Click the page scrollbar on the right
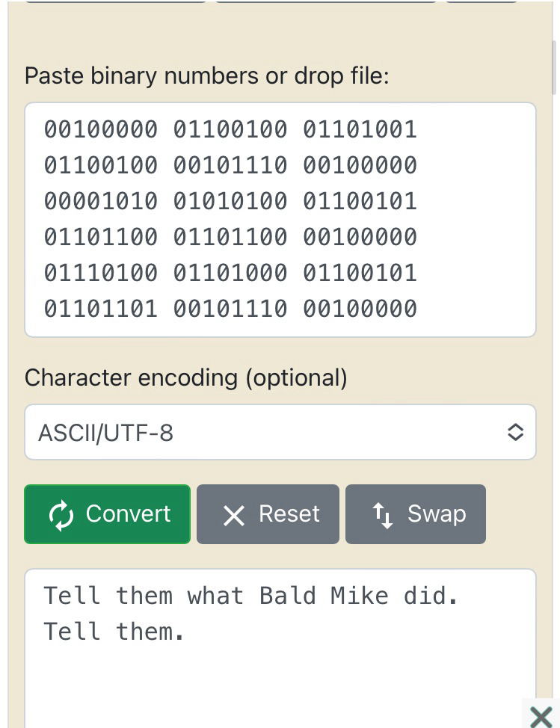The height and width of the screenshot is (728, 560). coord(554,67)
